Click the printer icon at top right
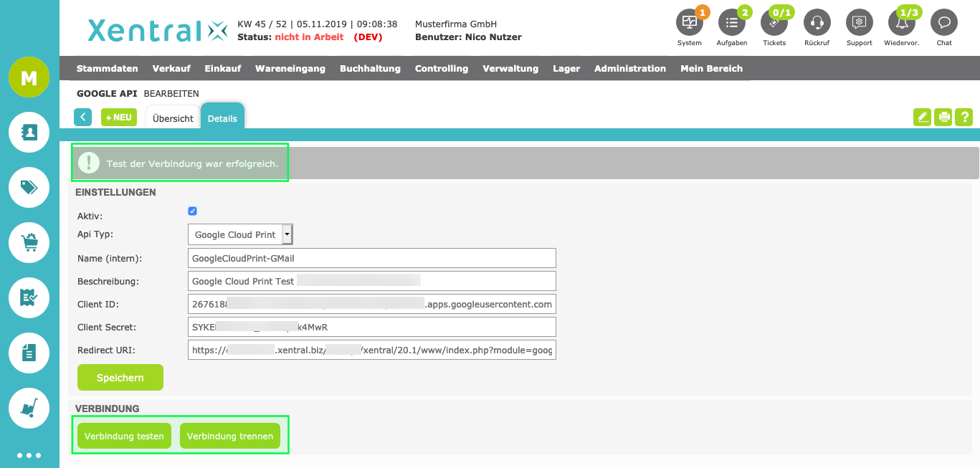Image resolution: width=980 pixels, height=468 pixels. 944,117
